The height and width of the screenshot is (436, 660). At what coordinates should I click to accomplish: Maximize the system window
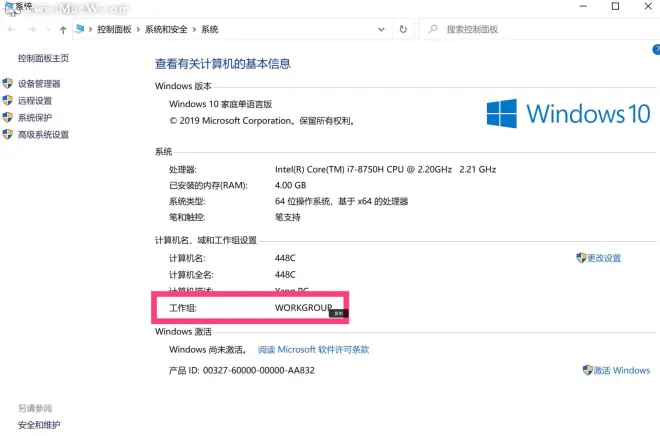[615, 6]
